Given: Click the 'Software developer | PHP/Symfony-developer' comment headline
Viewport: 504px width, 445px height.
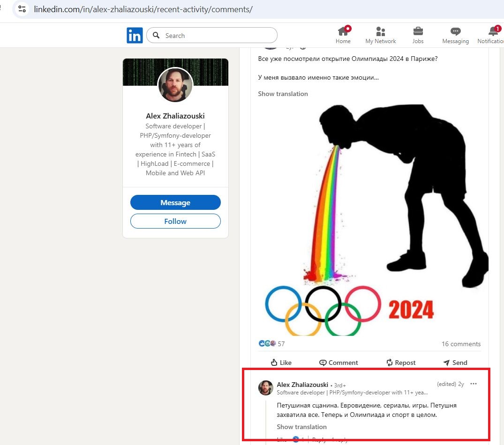Looking at the screenshot, I should coord(352,393).
